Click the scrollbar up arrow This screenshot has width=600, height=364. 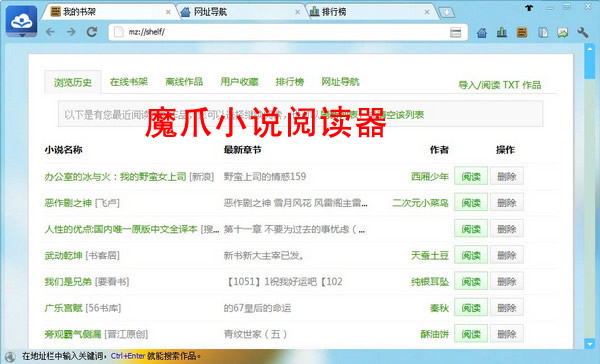click(589, 49)
